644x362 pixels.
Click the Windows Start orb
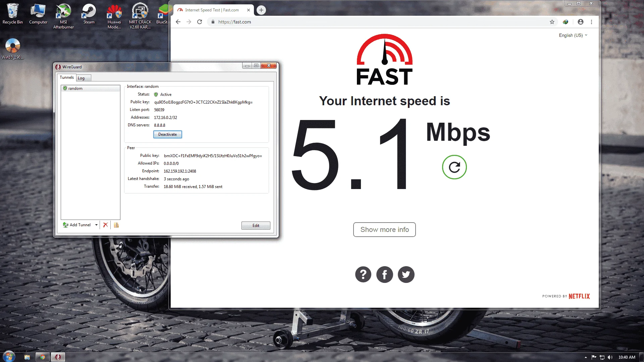click(x=9, y=357)
